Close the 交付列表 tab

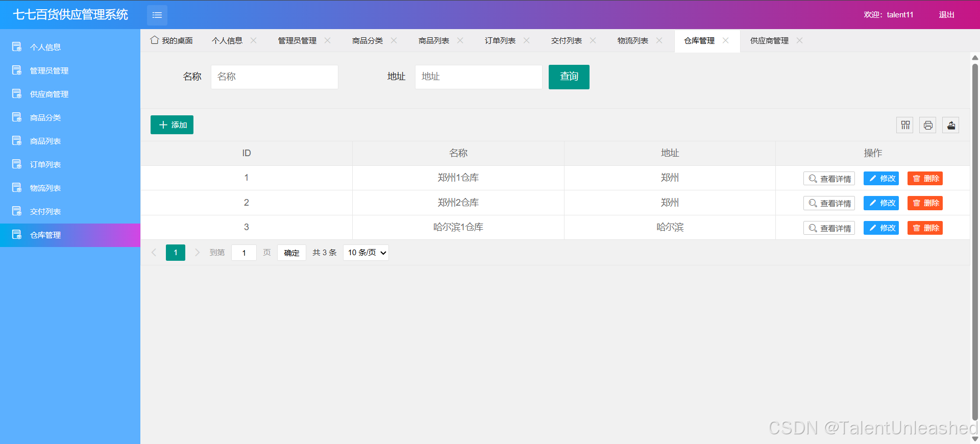[x=593, y=40]
